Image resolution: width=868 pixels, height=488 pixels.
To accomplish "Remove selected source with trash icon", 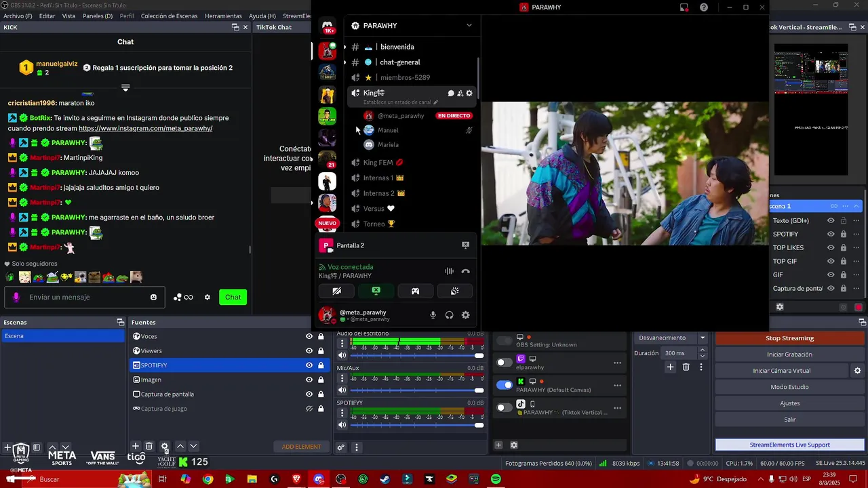I will coord(149,446).
